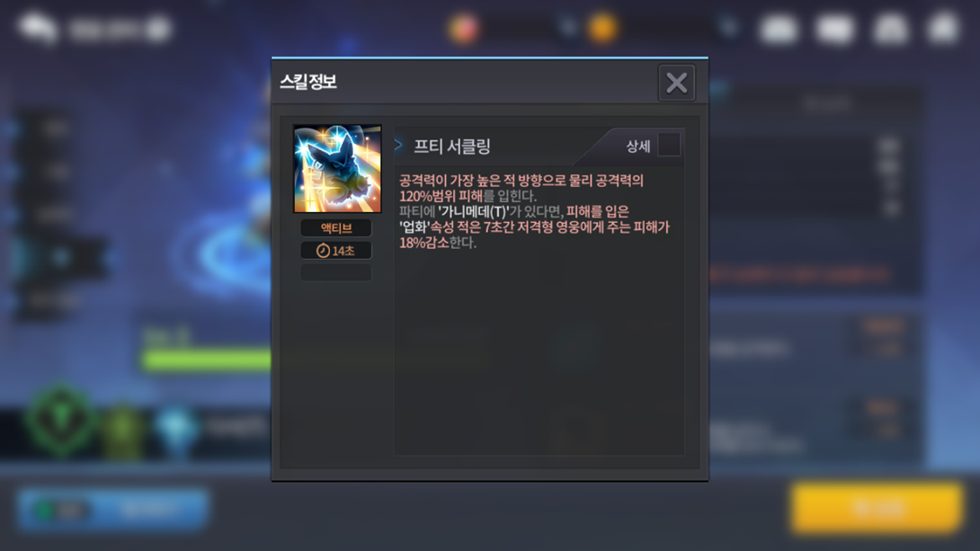Click the blurred blue button at bottom left
Screen dimensions: 980x551
(112, 510)
